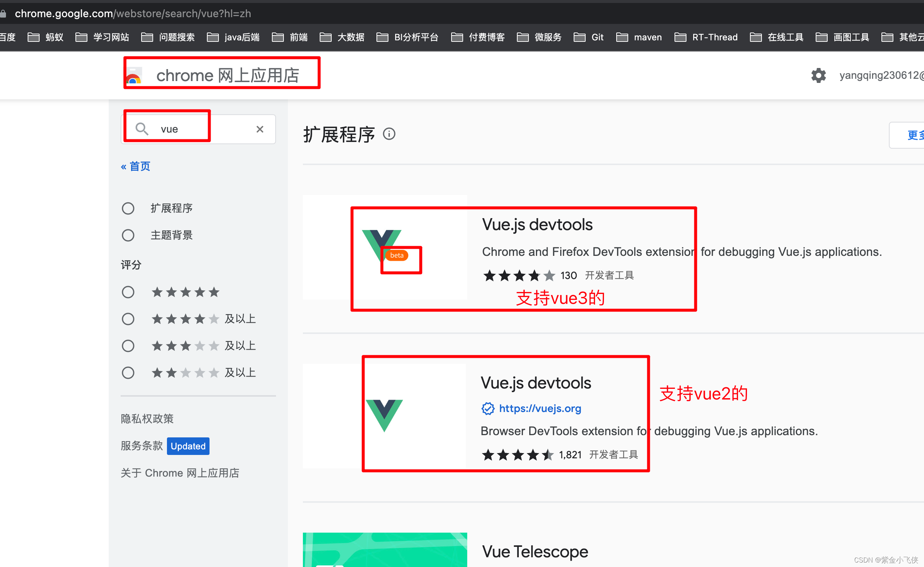Clear the vue search text
924x567 pixels.
pyautogui.click(x=260, y=129)
